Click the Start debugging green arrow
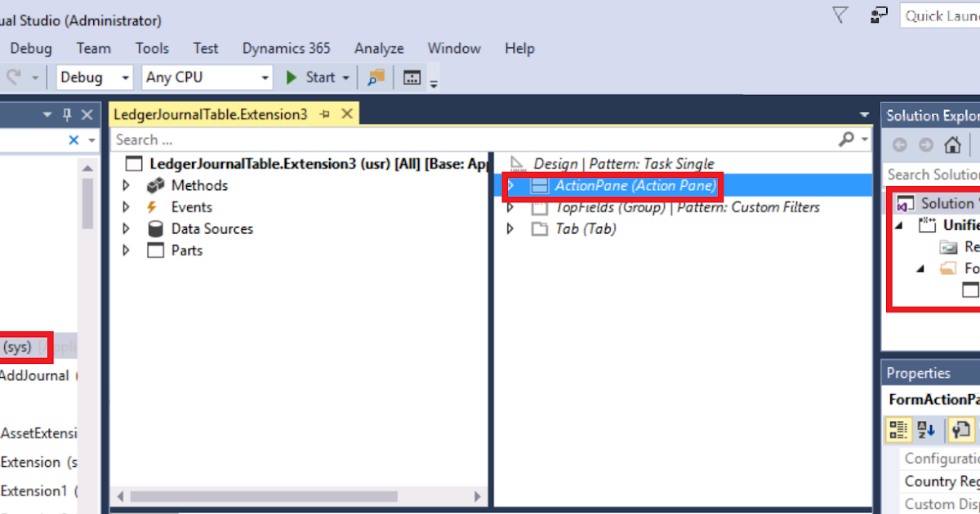 pyautogui.click(x=290, y=77)
